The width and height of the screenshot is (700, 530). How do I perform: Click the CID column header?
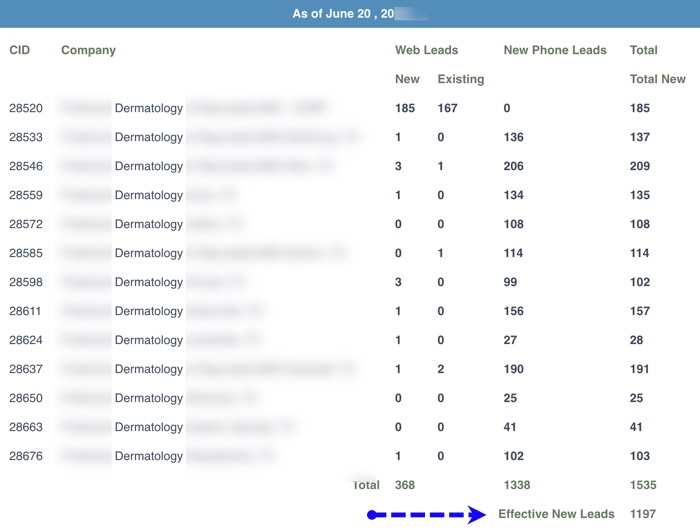pyautogui.click(x=20, y=50)
